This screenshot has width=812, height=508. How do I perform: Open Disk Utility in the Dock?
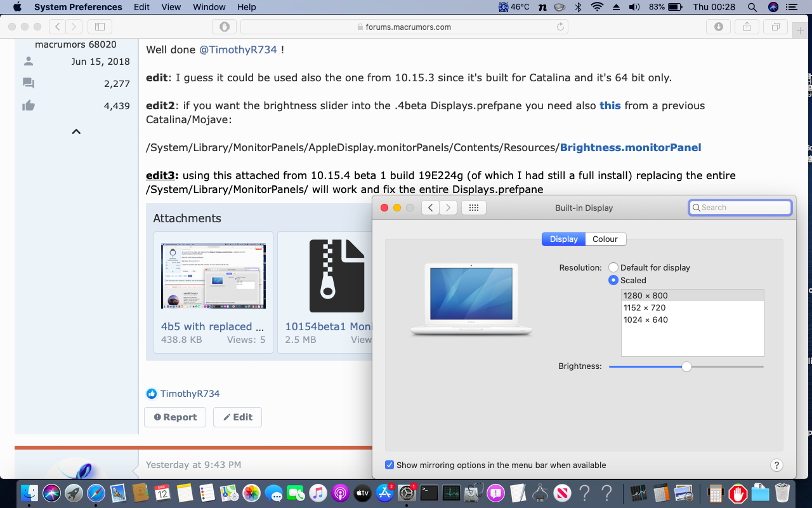(x=473, y=492)
